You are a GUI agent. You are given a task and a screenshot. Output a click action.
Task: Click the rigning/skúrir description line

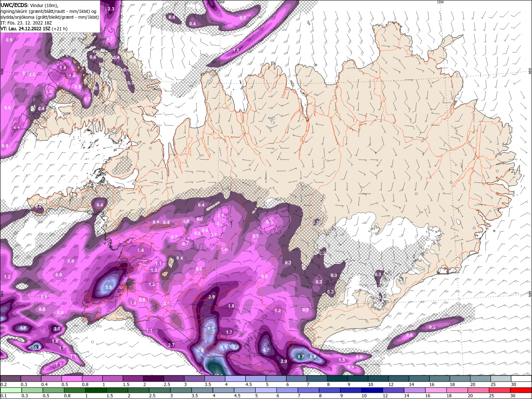click(48, 11)
